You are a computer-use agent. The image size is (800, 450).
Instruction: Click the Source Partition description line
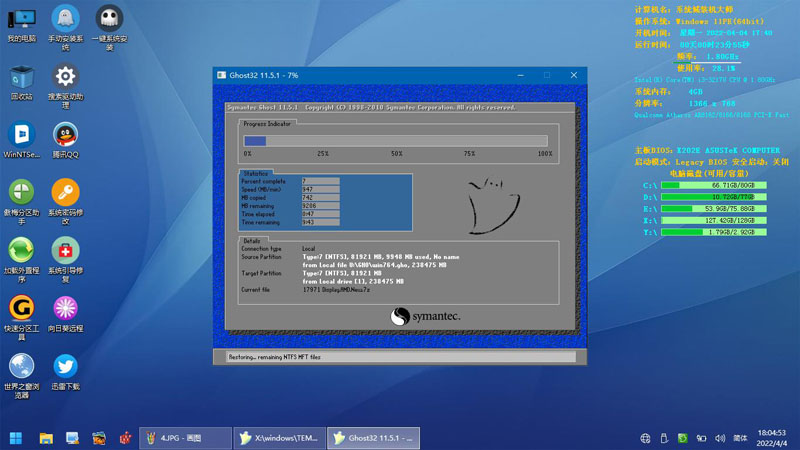tap(381, 257)
